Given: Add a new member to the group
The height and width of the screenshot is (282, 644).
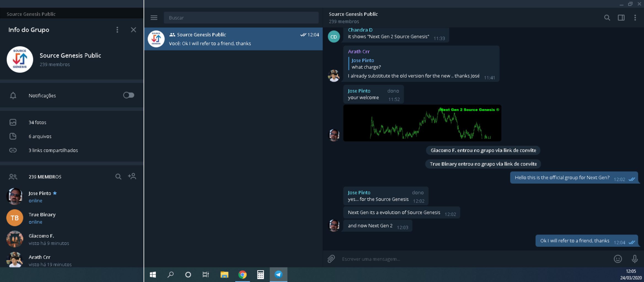Looking at the screenshot, I should pyautogui.click(x=132, y=176).
